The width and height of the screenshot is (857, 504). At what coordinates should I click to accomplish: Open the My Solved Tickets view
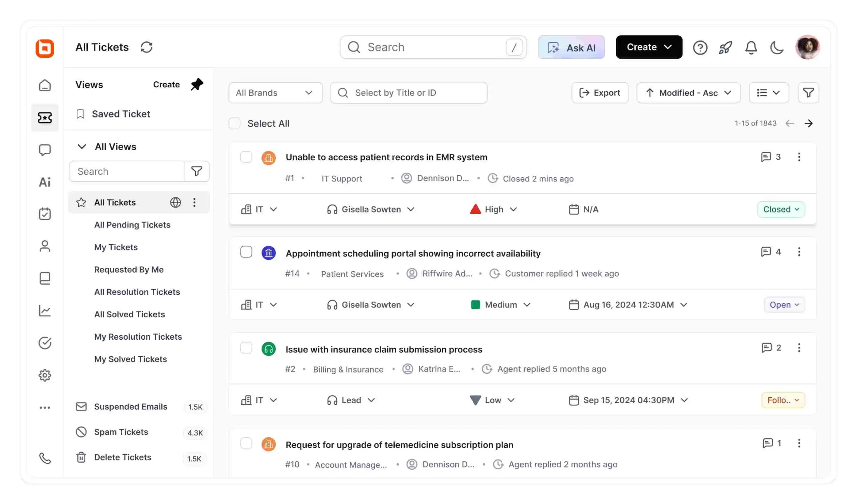click(x=131, y=359)
